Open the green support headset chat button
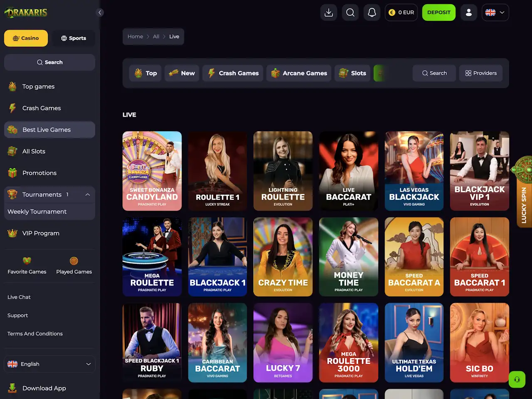This screenshot has height=399, width=532. (x=517, y=379)
